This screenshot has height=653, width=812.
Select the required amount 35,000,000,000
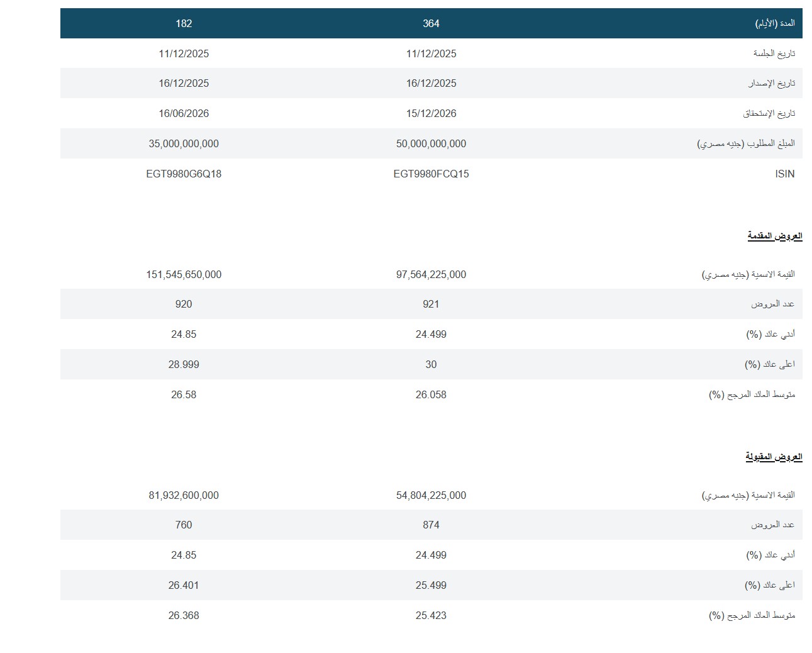point(184,143)
